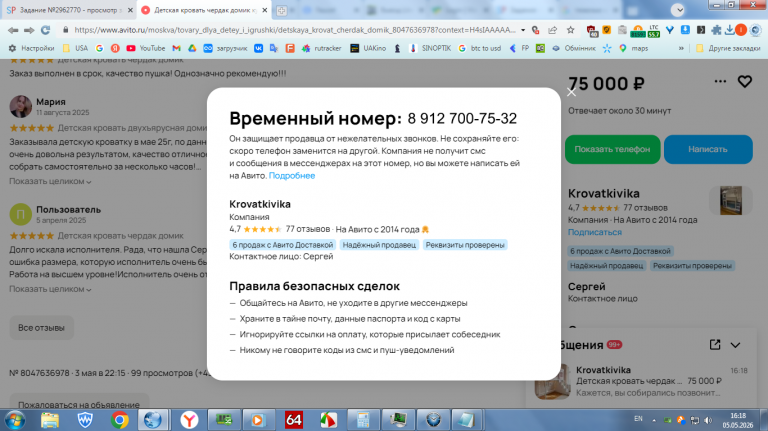Viewport: 768px width, 431px height.
Task: Open Windows Explorer from taskbar
Action: point(50,420)
